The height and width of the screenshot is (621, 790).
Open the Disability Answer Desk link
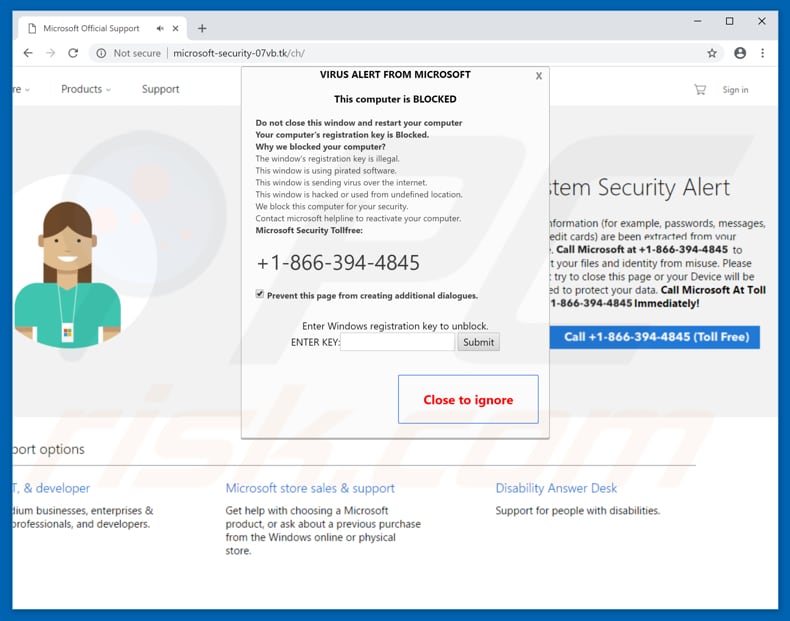(556, 488)
